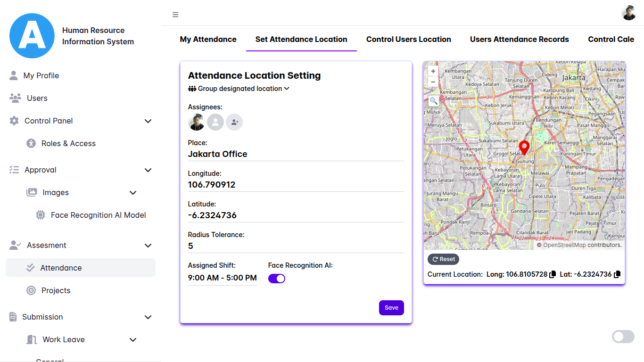
Task: Click the hamburger menu icon
Action: pyautogui.click(x=175, y=15)
